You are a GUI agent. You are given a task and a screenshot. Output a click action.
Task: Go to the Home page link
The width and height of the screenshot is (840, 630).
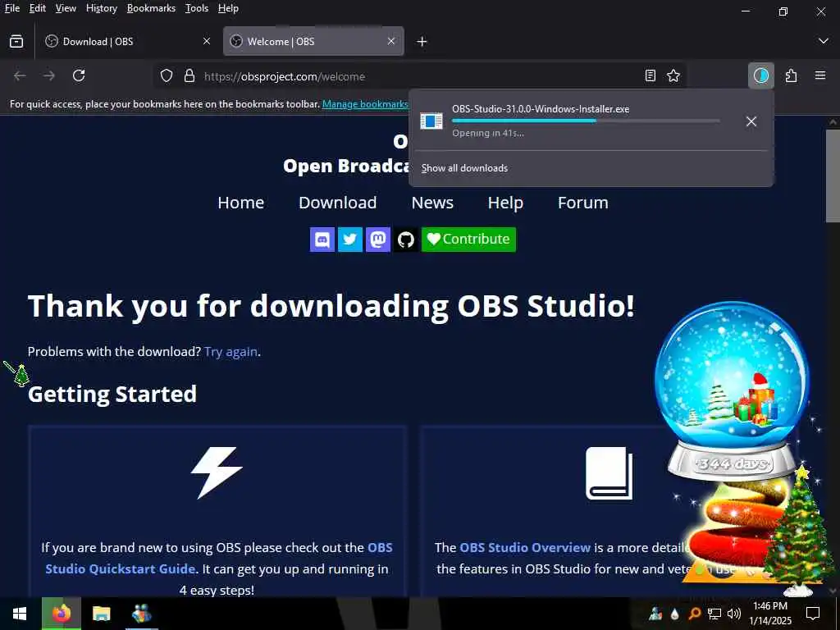click(x=241, y=203)
